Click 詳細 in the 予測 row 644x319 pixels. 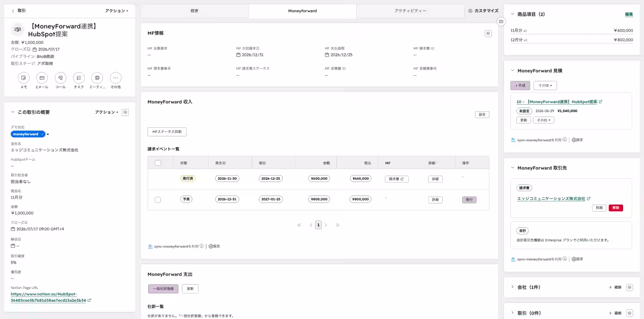pyautogui.click(x=435, y=200)
